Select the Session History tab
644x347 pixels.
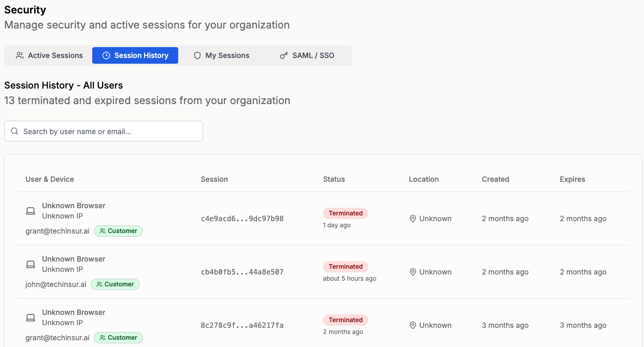click(x=135, y=55)
